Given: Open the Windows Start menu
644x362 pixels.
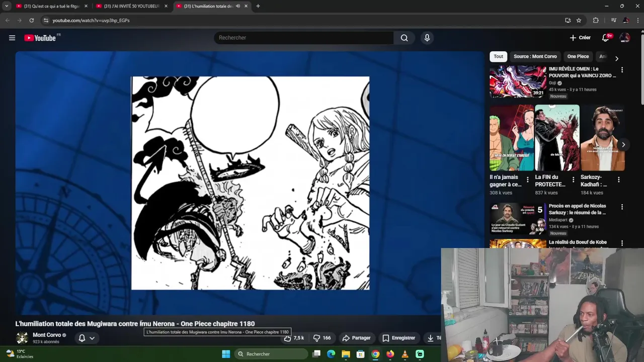Looking at the screenshot, I should click(x=226, y=354).
